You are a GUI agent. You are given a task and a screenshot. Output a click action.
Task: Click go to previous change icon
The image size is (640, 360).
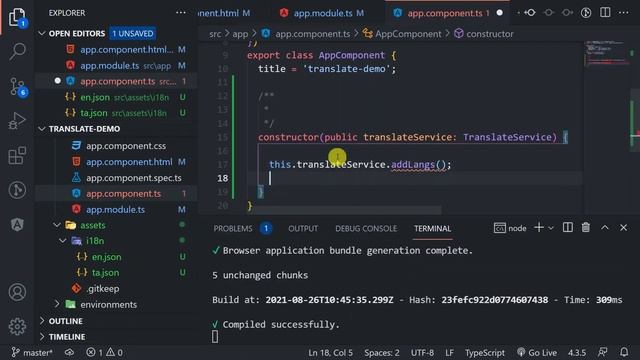click(530, 13)
